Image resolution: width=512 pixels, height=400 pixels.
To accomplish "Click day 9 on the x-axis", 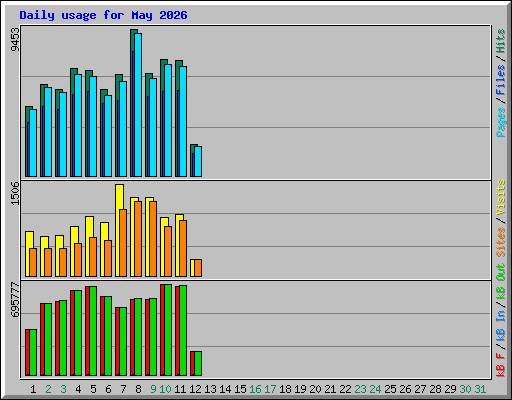I will (153, 389).
